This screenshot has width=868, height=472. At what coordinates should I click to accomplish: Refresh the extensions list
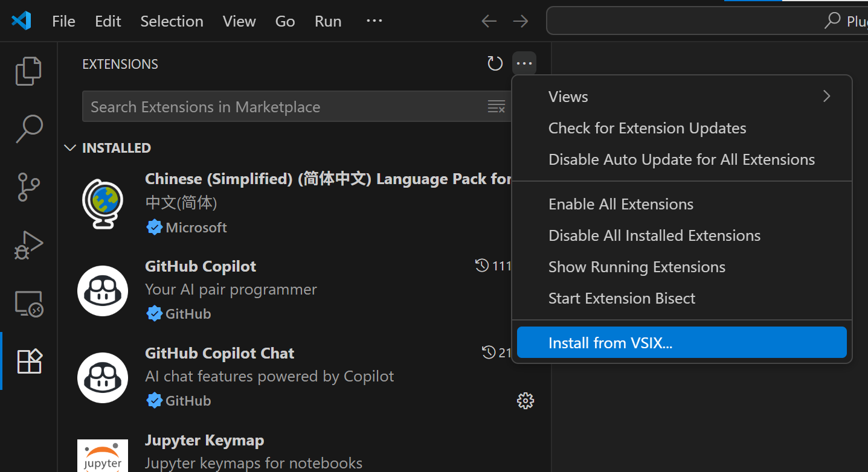(495, 63)
